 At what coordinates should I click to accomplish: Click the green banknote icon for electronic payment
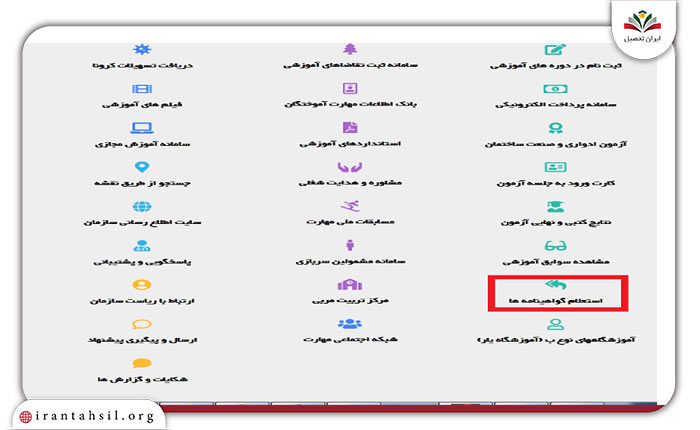[x=555, y=89]
